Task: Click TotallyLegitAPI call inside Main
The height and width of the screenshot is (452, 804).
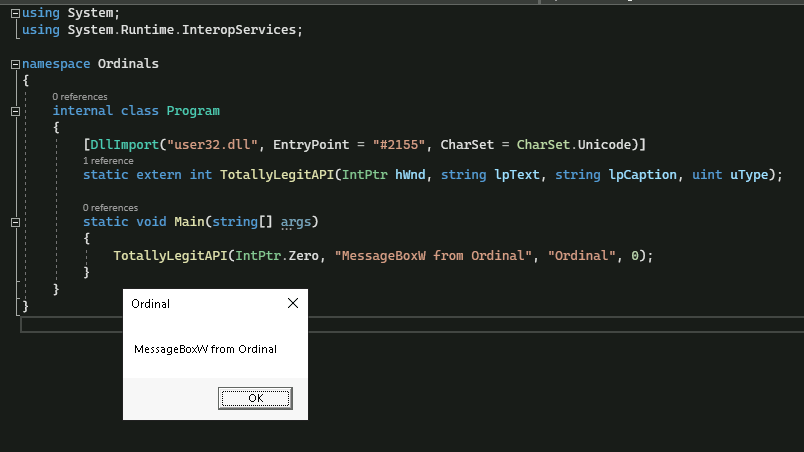Action: (170, 256)
